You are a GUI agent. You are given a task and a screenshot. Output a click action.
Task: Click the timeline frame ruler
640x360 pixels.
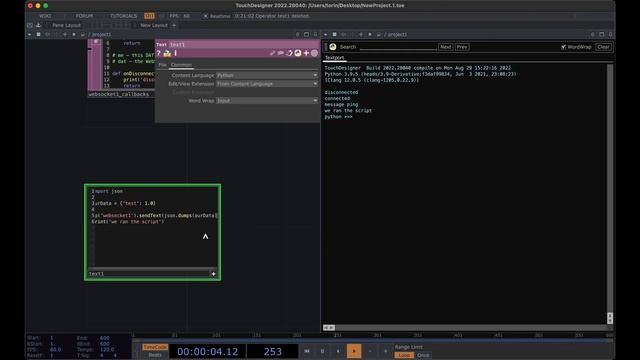pyautogui.click(x=373, y=336)
